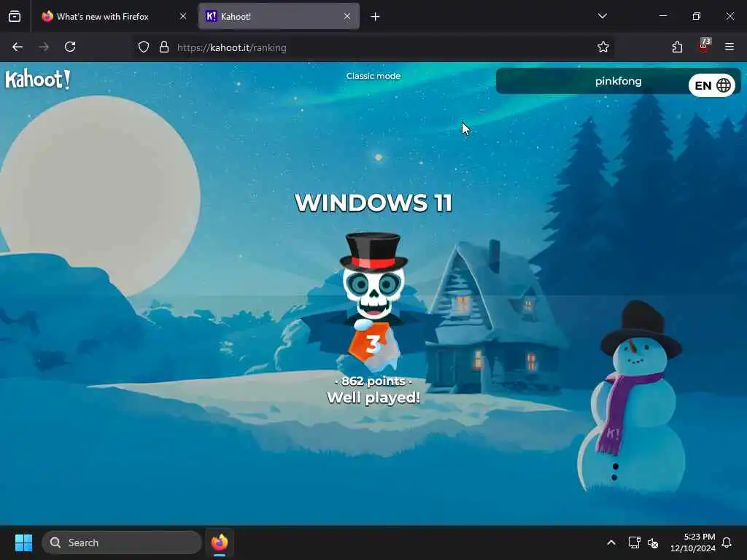The height and width of the screenshot is (560, 747).
Task: Click the network status tray icon
Action: [634, 542]
